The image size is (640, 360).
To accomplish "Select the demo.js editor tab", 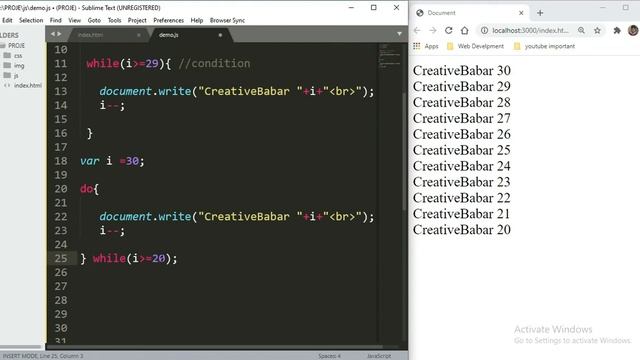I will point(190,35).
